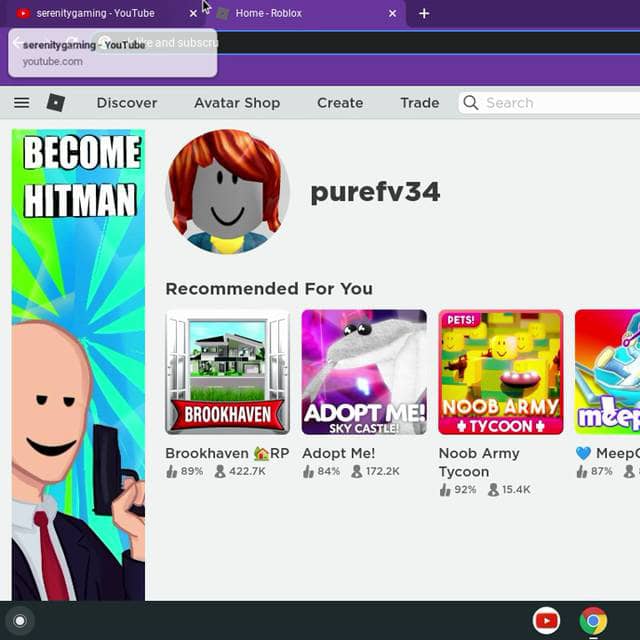Viewport: 640px width, 640px height.
Task: Open Trade in the Roblox navbar
Action: (x=420, y=103)
